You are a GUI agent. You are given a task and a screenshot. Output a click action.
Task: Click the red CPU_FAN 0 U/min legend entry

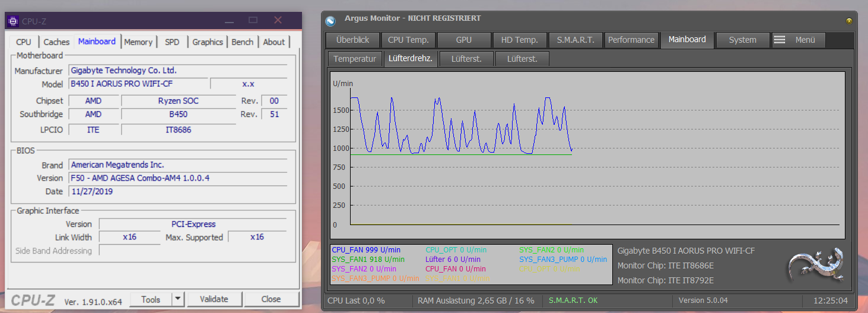(456, 268)
